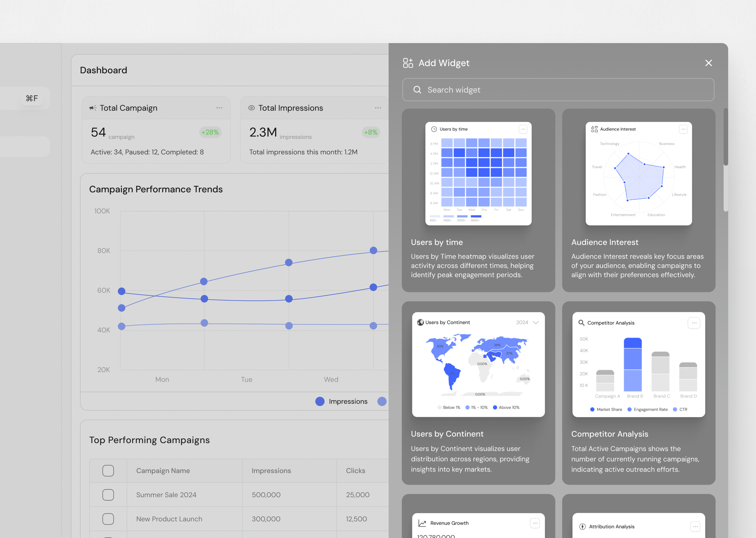
Task: Click the megaphone icon beside Total Campaign
Action: click(x=93, y=108)
